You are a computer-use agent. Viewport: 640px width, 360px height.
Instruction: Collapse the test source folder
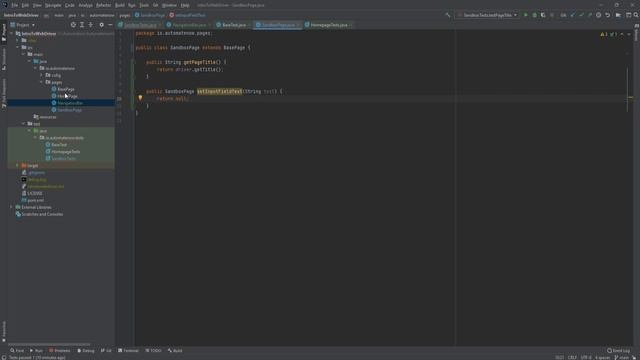pyautogui.click(x=23, y=124)
